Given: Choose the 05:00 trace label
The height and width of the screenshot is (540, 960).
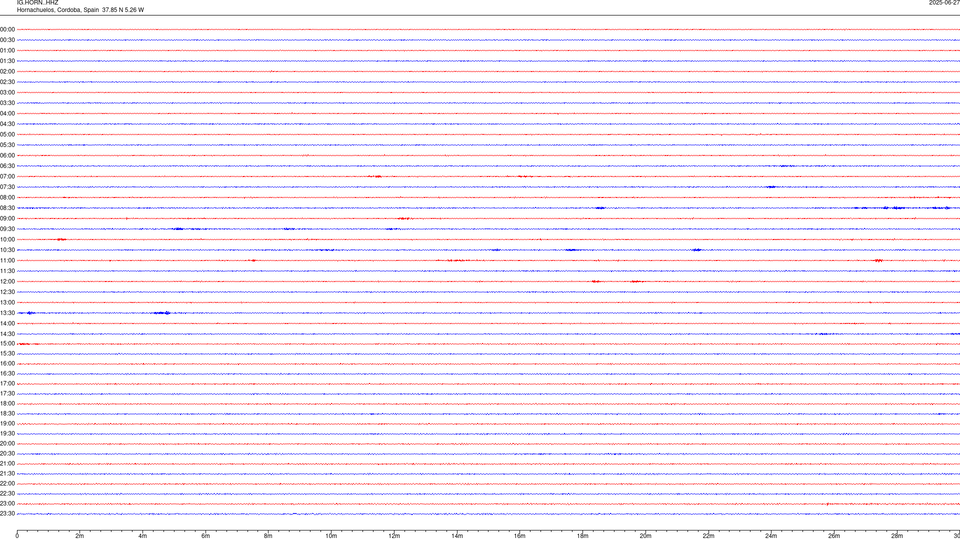Looking at the screenshot, I should point(7,135).
